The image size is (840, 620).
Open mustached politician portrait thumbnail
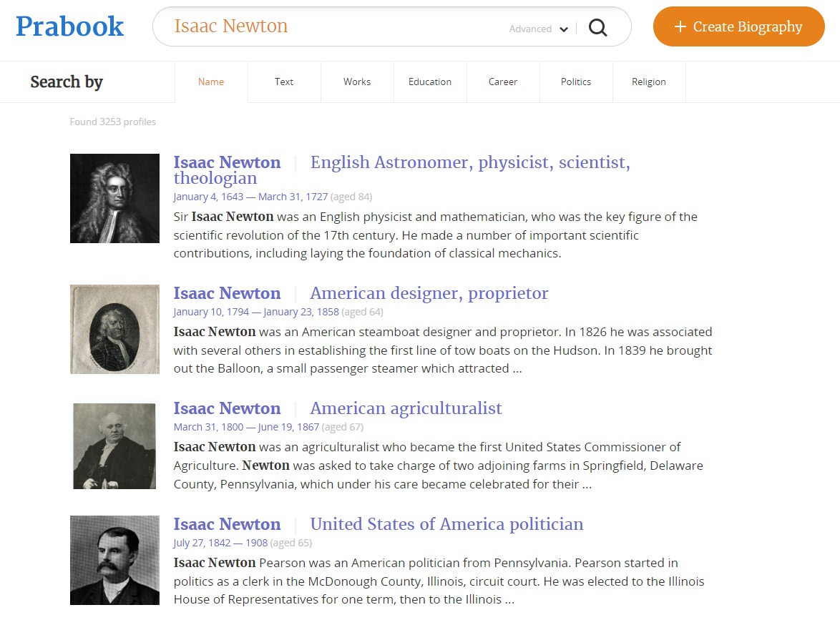click(114, 560)
